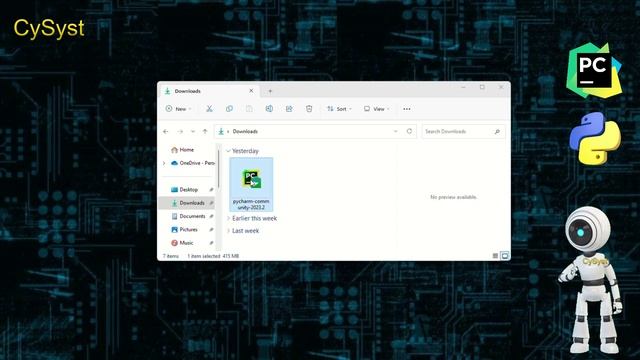This screenshot has height=360, width=640.
Task: Expand the OneDrive tree node
Action: pos(164,163)
